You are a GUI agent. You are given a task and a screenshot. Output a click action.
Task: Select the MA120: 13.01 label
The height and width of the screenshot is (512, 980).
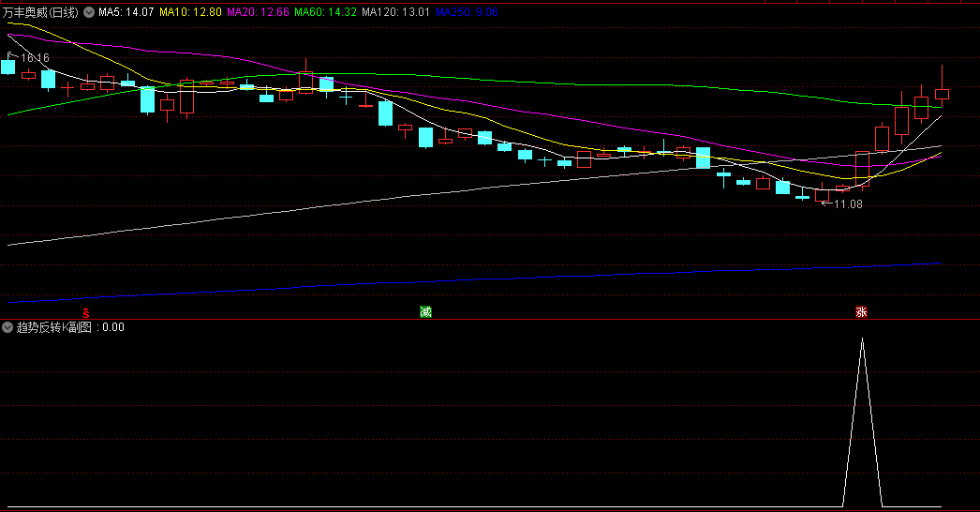point(396,12)
